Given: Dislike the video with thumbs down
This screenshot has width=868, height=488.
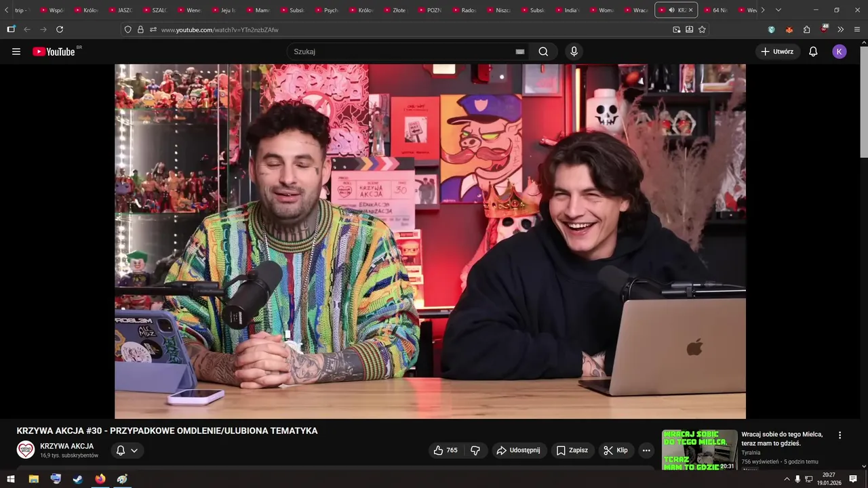Looking at the screenshot, I should [475, 450].
